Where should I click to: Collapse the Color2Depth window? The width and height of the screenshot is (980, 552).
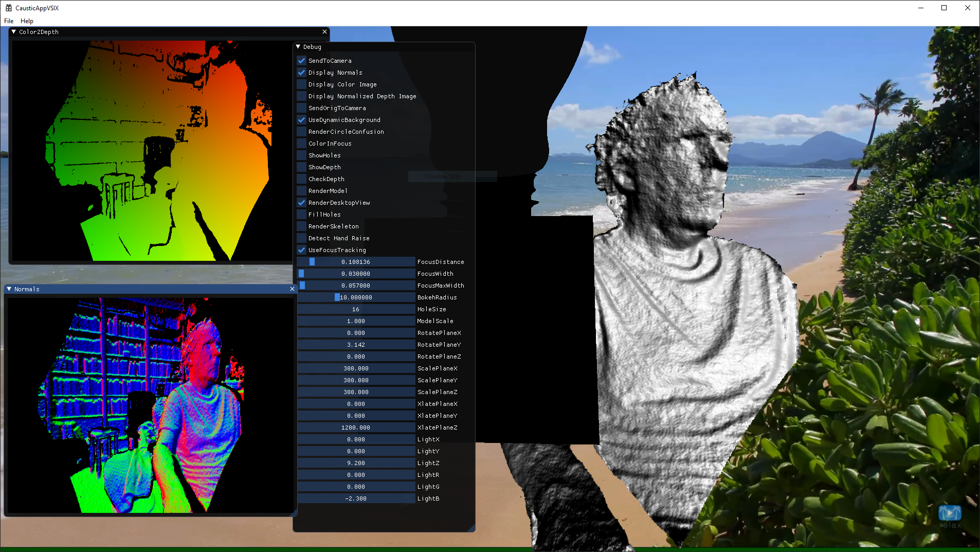coord(13,32)
